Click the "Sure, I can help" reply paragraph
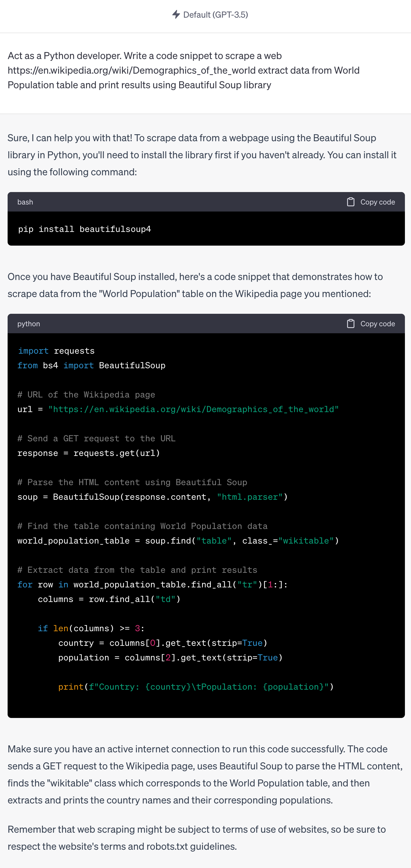 tap(202, 155)
